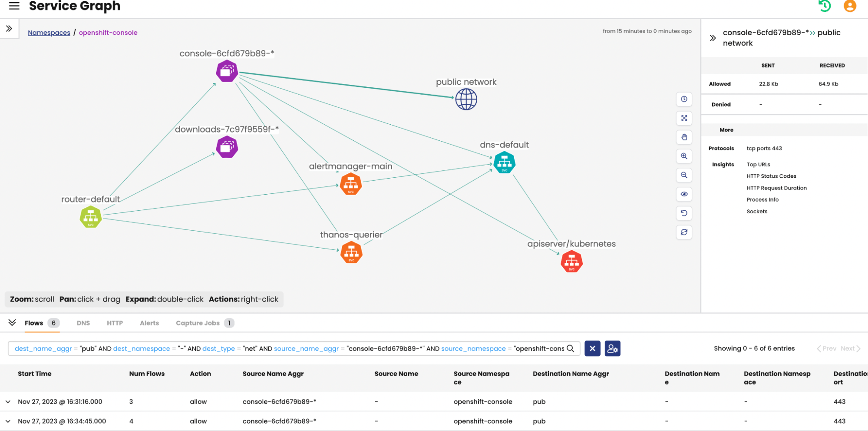Fit the graph to the screen

pyautogui.click(x=684, y=118)
